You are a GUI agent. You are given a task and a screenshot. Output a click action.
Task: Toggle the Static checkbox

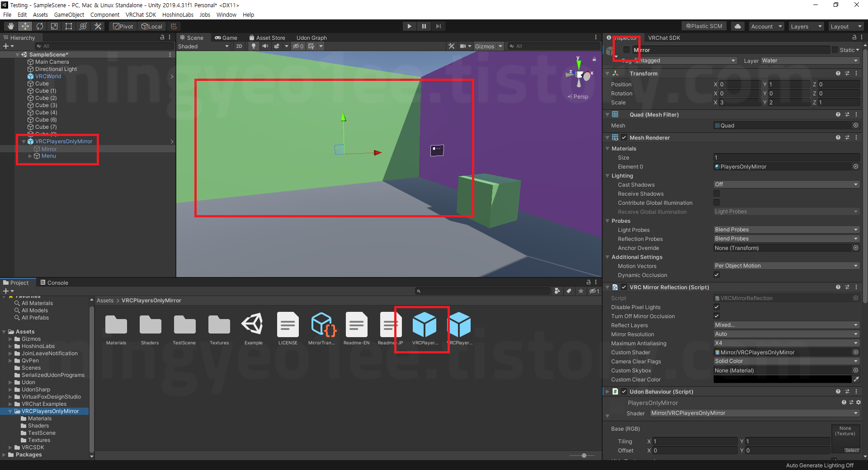[835, 50]
